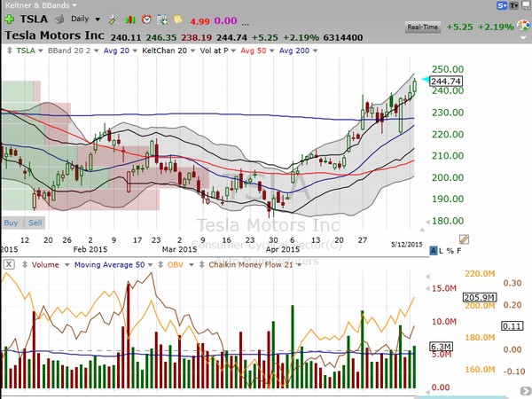This screenshot has height=399, width=532.
Task: Expand the Volume indicator dropdown
Action: [66, 264]
